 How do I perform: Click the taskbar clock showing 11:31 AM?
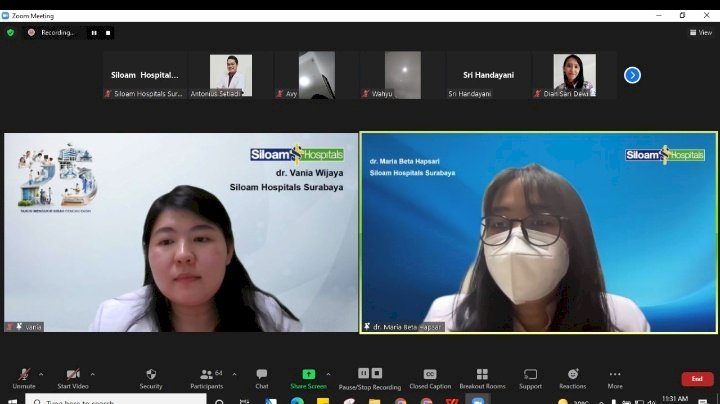[675, 399]
